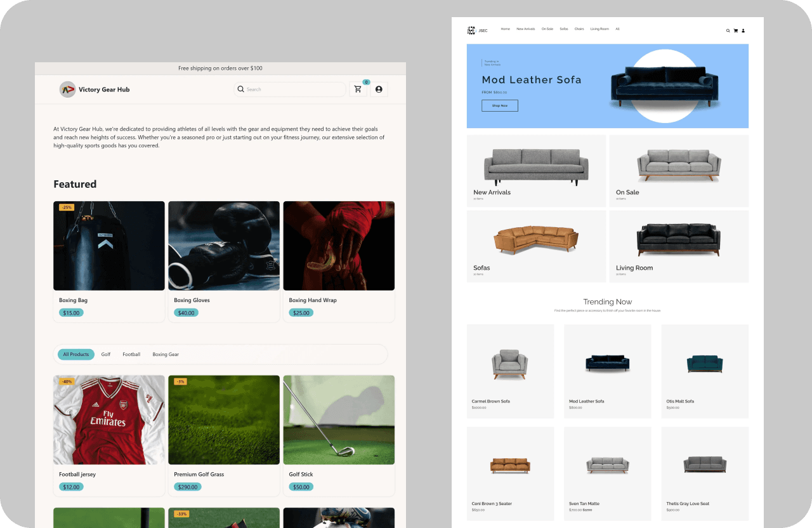The height and width of the screenshot is (528, 812).
Task: Click the JSEC logo
Action: click(471, 30)
